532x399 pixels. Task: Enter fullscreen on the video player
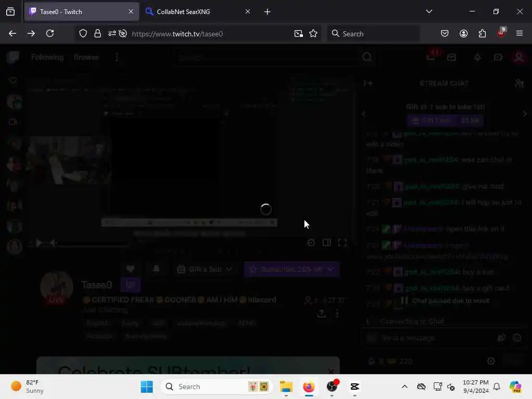point(342,243)
